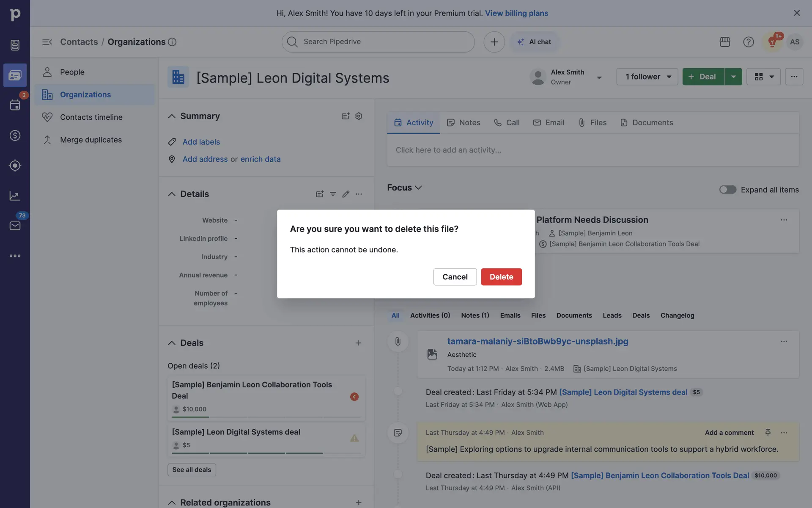Click the Marketplace icon in top bar

(x=725, y=42)
